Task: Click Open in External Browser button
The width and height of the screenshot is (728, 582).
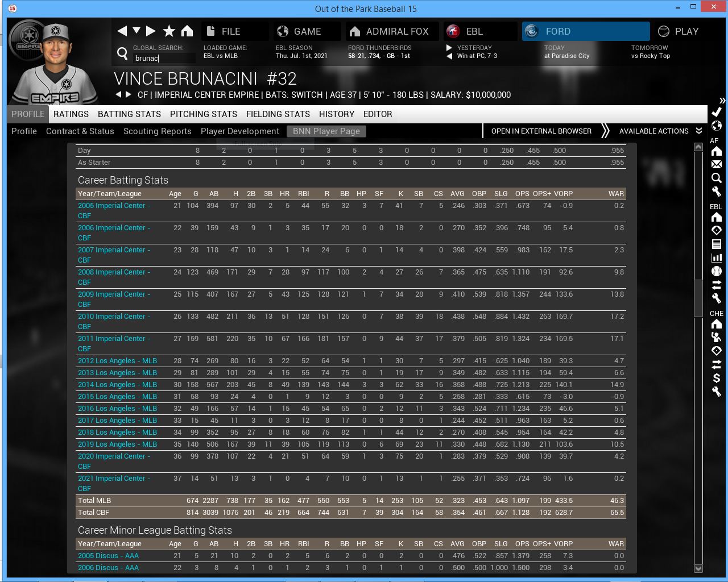Action: coord(541,131)
